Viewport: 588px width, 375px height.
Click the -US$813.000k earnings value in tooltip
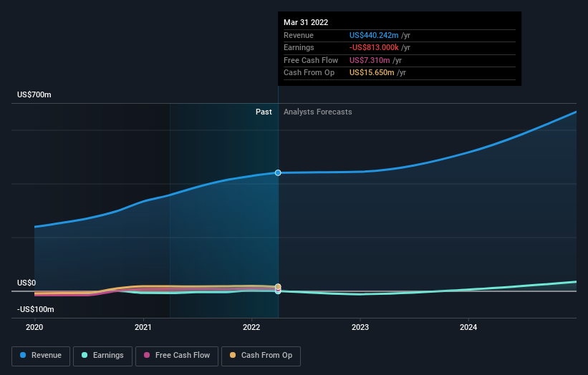click(374, 47)
